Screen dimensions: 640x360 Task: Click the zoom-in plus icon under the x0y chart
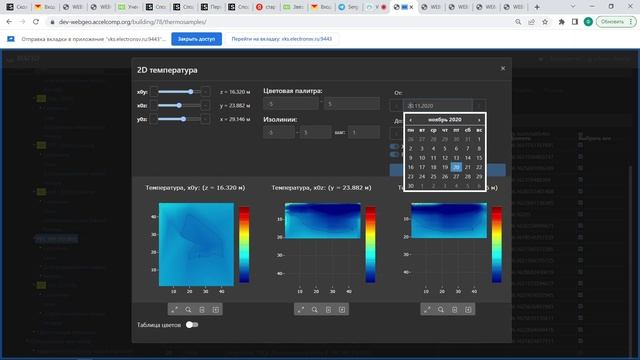point(216,310)
